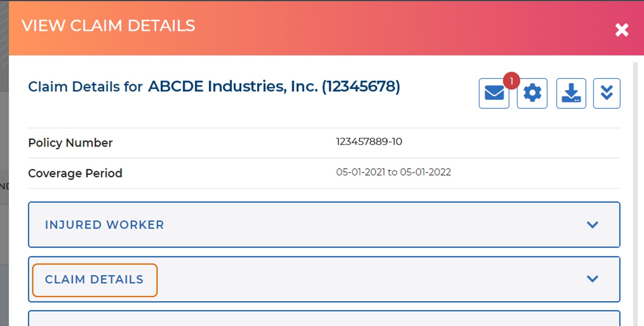The image size is (644, 326).
Task: Click the coverage period date range
Action: (393, 172)
